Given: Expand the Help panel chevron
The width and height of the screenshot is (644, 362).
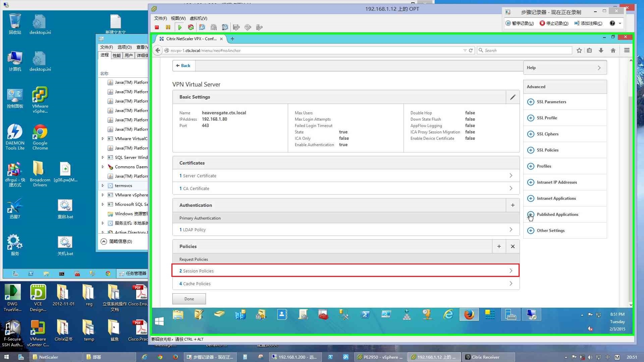Looking at the screenshot, I should click(599, 68).
